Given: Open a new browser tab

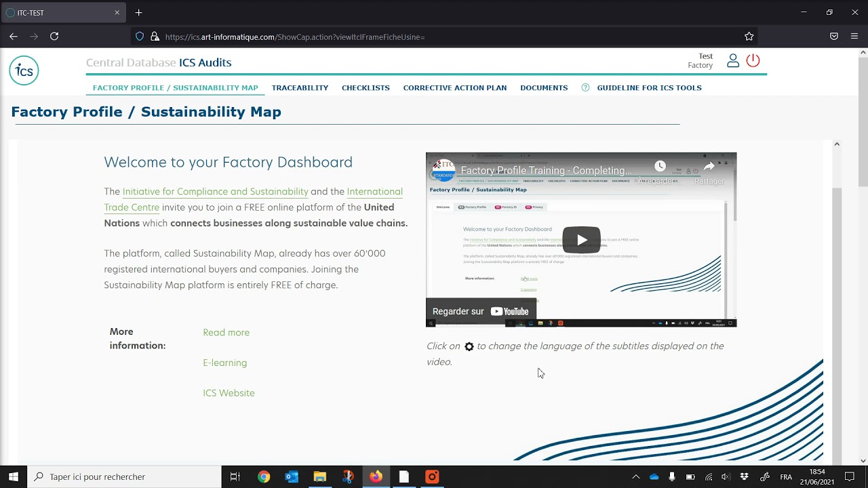Looking at the screenshot, I should click(x=138, y=12).
